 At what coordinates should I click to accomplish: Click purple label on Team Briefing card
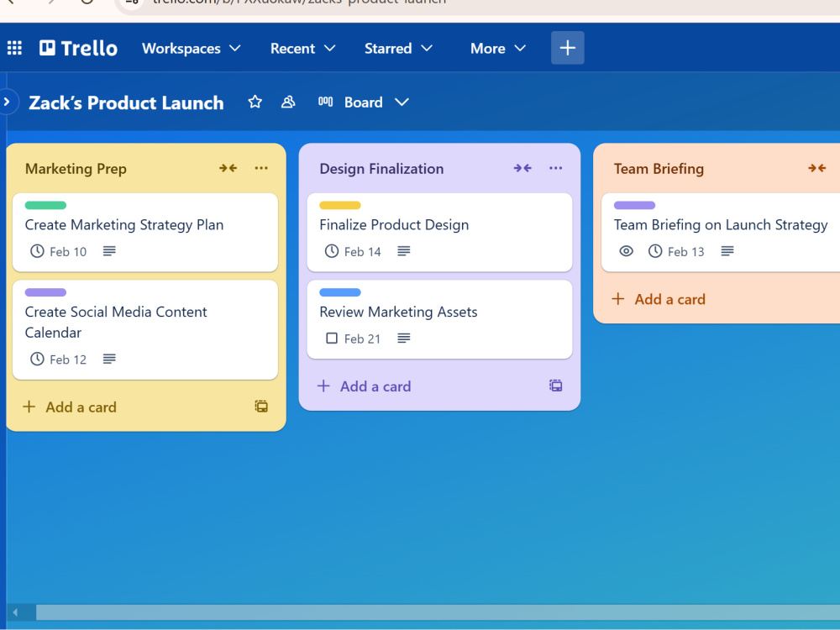point(634,205)
